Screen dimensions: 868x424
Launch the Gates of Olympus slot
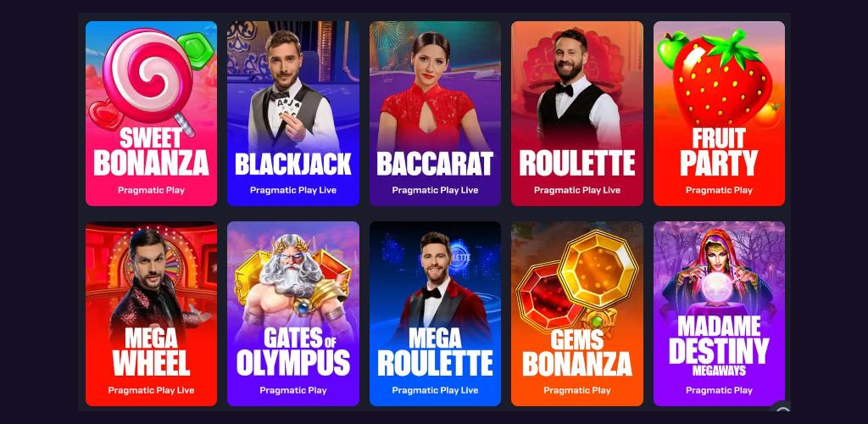point(292,314)
